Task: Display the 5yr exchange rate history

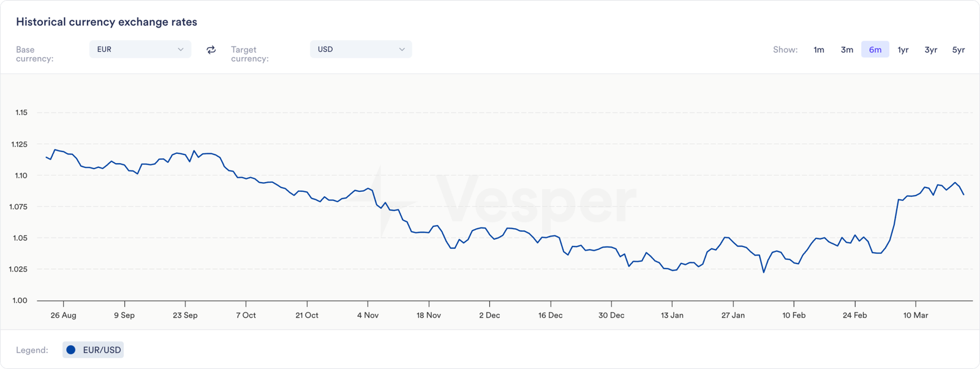Action: click(x=959, y=50)
